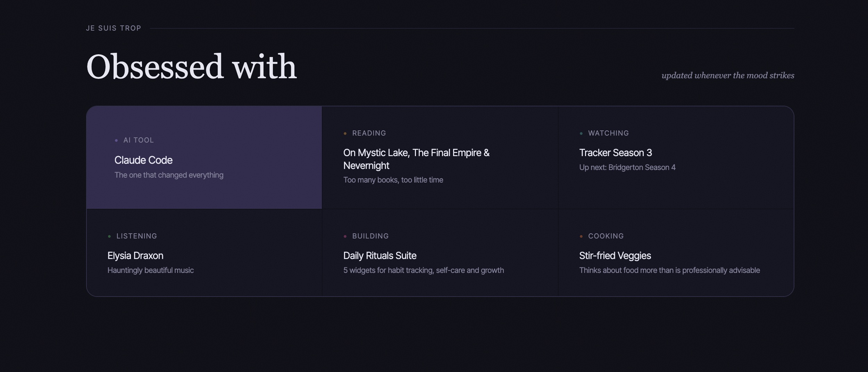Viewport: 868px width, 372px height.
Task: Open the Tracker Season 3 title
Action: [616, 153]
